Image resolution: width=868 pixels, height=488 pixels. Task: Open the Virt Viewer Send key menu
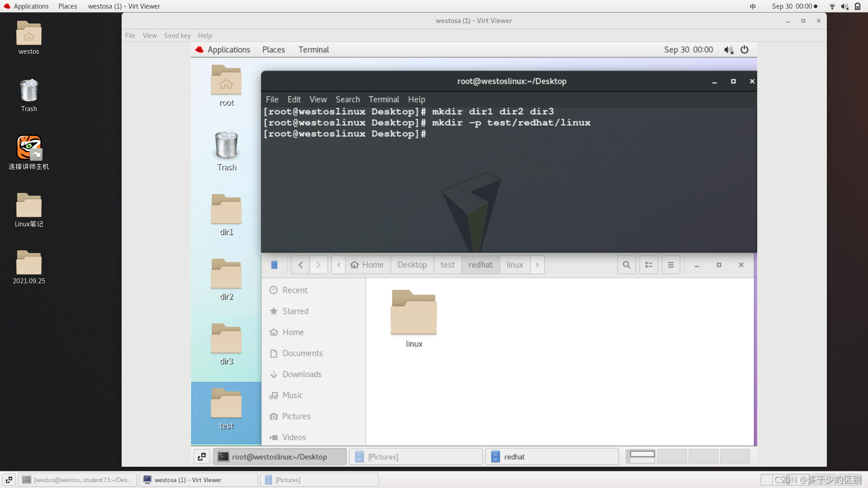pos(177,36)
